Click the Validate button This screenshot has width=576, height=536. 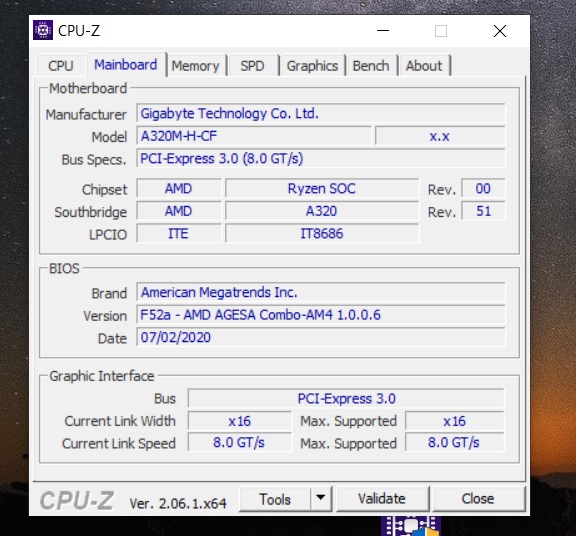382,499
